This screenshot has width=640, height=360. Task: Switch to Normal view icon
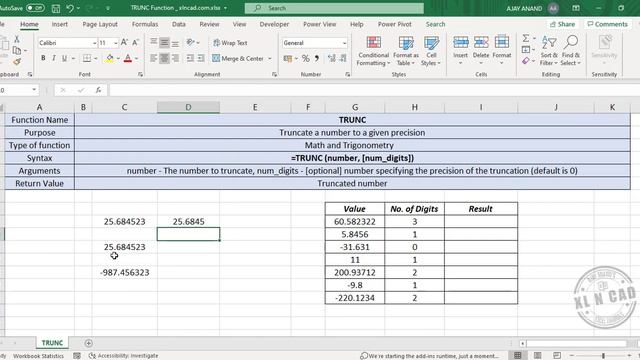coord(518,356)
